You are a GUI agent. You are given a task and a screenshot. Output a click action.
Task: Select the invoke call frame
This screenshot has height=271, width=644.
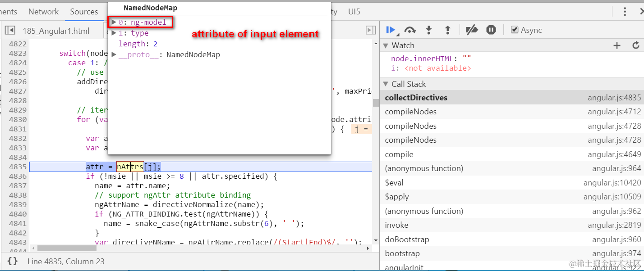[513, 225]
